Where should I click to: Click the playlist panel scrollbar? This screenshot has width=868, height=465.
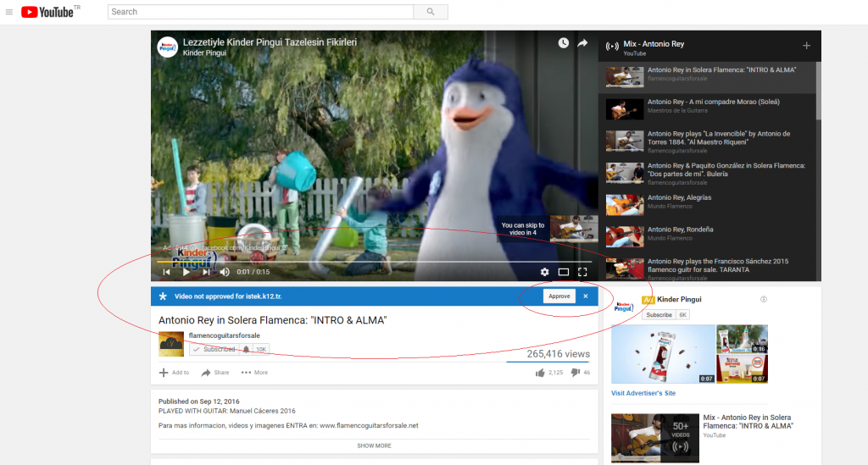tap(818, 91)
